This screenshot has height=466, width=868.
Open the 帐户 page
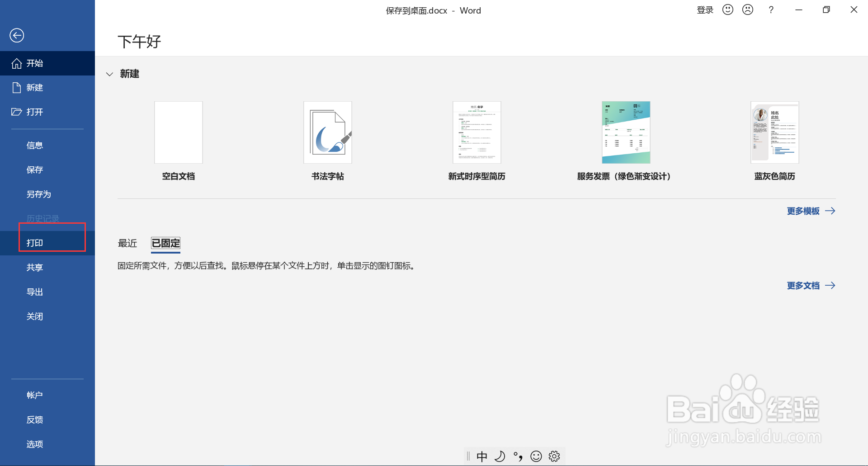(47, 395)
